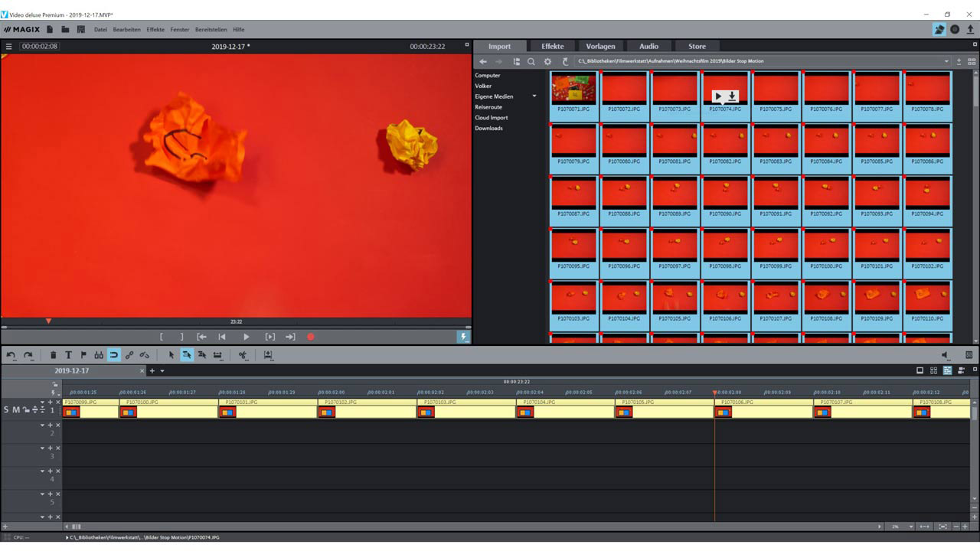980x551 pixels.
Task: Click the undo arrow icon
Action: pos(11,355)
